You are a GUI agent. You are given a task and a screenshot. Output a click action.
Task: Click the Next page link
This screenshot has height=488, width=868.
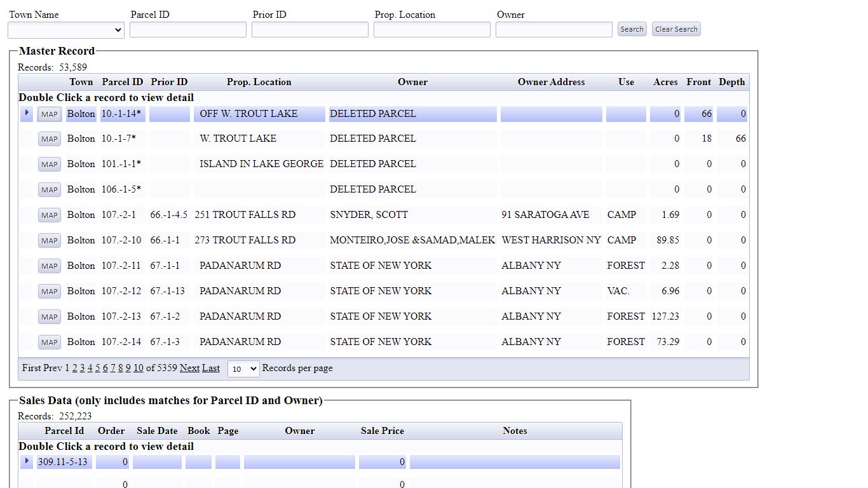(x=189, y=368)
